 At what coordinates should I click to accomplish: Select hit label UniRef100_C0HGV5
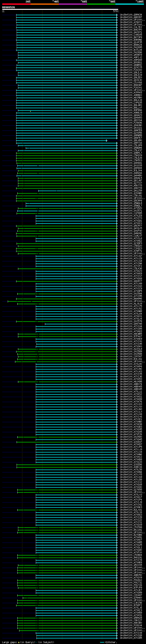click(131, 35)
